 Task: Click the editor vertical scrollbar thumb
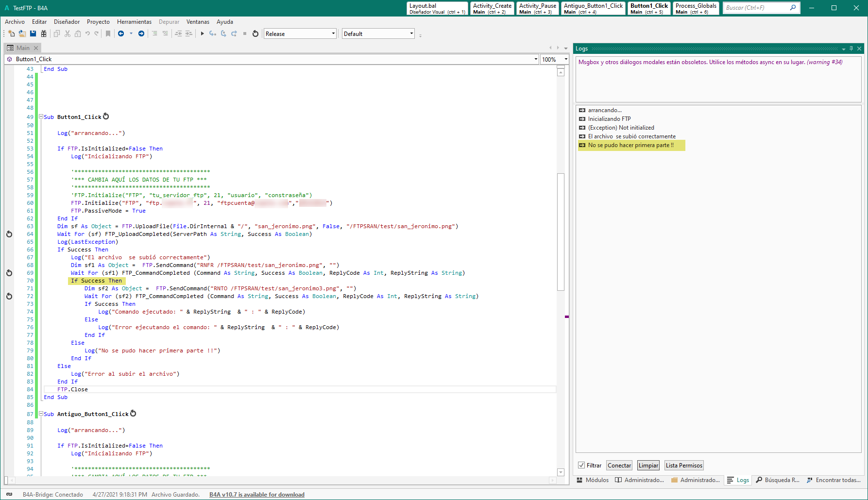click(561, 231)
